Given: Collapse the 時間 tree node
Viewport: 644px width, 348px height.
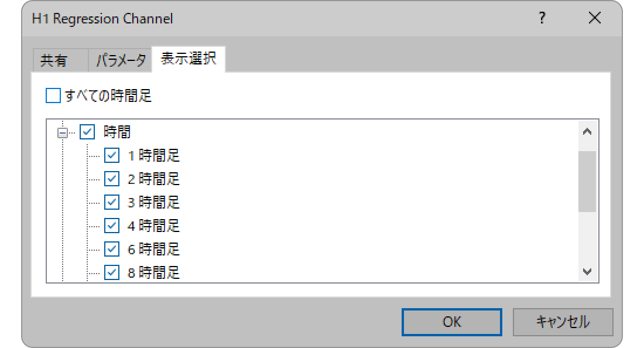Looking at the screenshot, I should tap(63, 133).
